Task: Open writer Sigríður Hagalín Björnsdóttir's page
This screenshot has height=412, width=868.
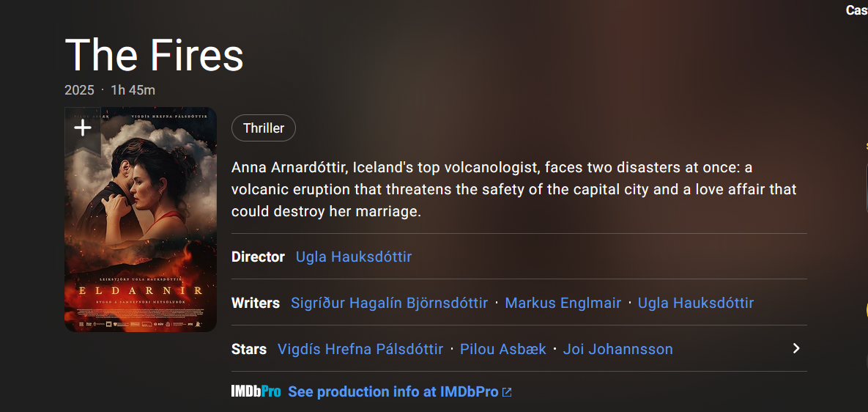Action: point(389,303)
